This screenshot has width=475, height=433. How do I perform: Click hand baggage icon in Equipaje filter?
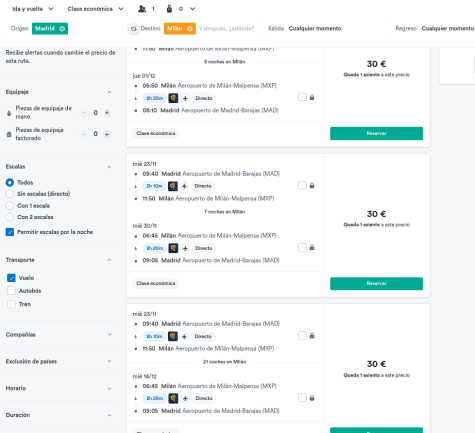tap(9, 113)
